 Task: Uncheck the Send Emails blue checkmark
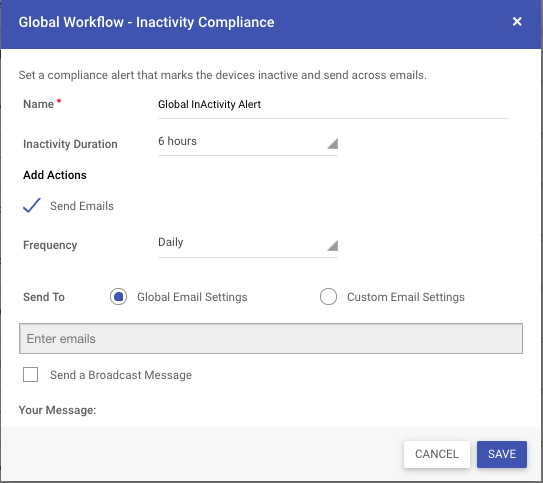click(32, 206)
